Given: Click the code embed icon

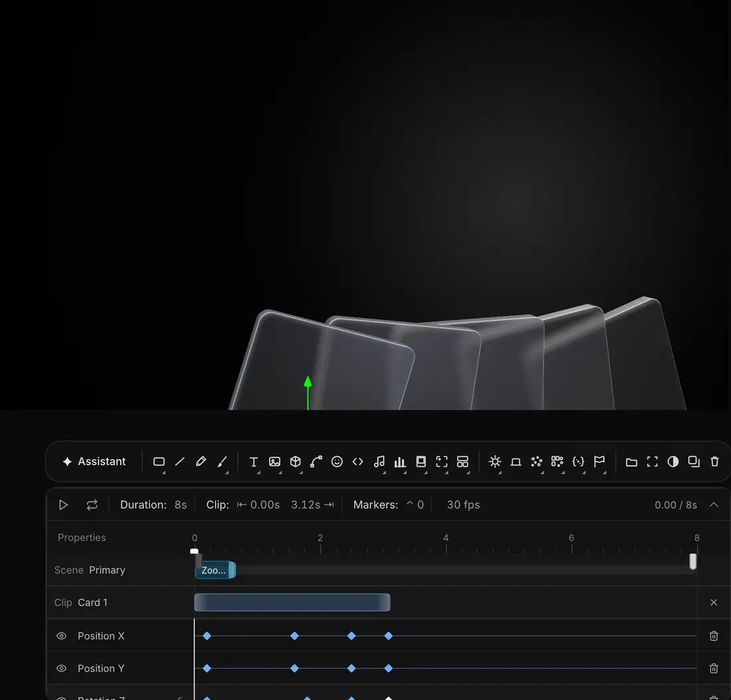Looking at the screenshot, I should click(358, 462).
